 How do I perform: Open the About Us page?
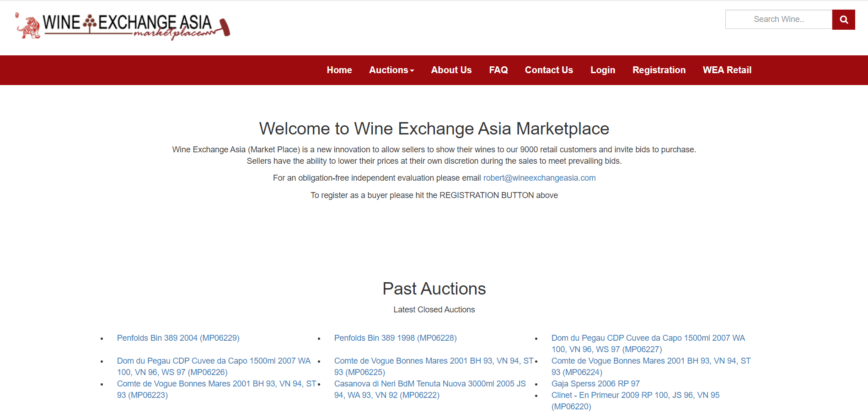point(451,70)
